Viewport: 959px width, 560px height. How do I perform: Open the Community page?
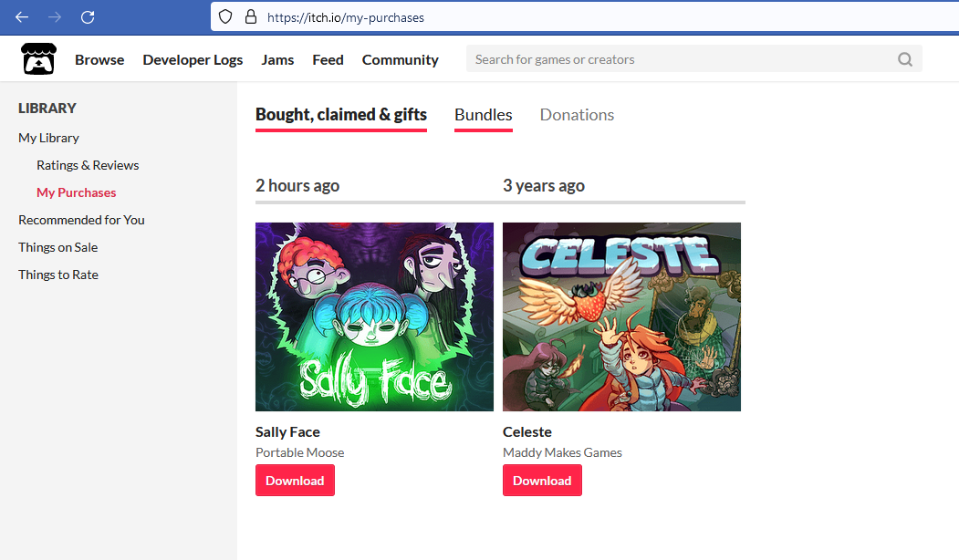point(400,58)
